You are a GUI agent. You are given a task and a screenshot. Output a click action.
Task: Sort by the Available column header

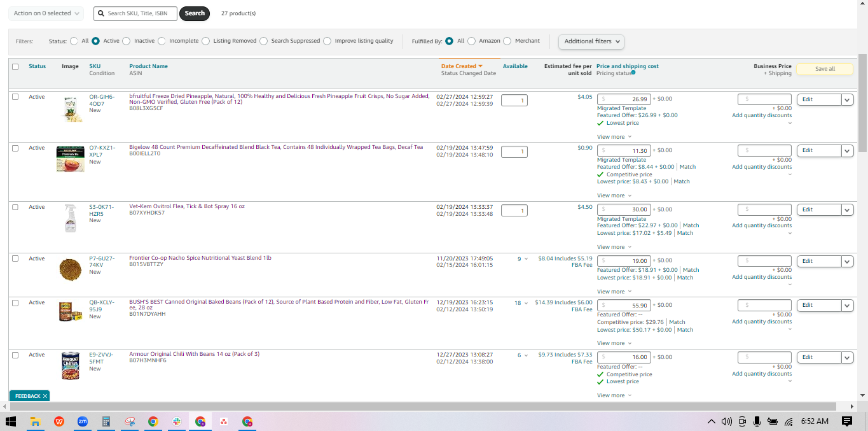[515, 66]
